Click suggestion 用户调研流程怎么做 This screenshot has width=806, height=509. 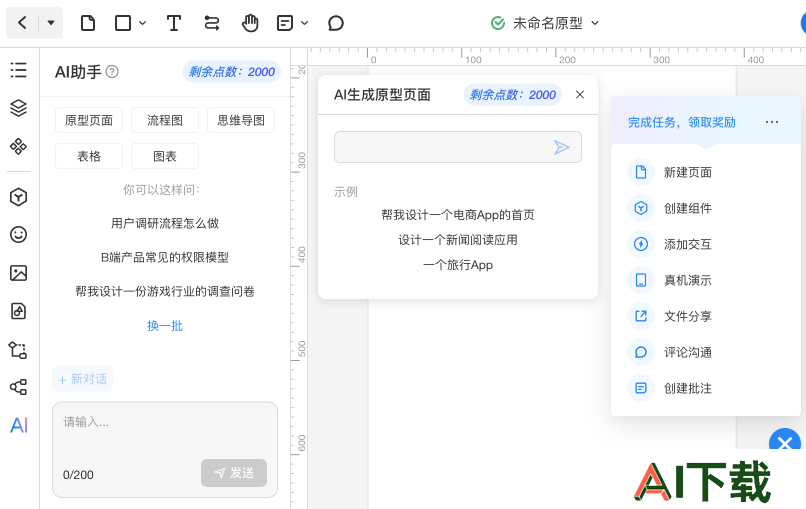pos(165,223)
